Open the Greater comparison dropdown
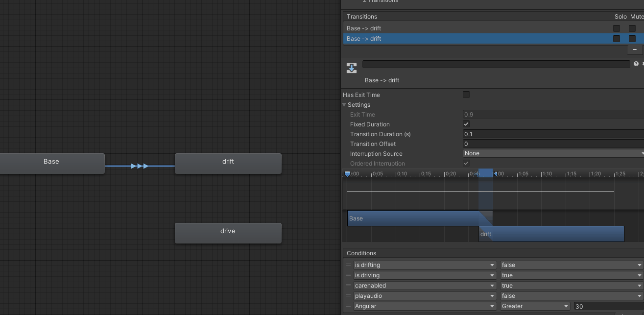 (534, 306)
